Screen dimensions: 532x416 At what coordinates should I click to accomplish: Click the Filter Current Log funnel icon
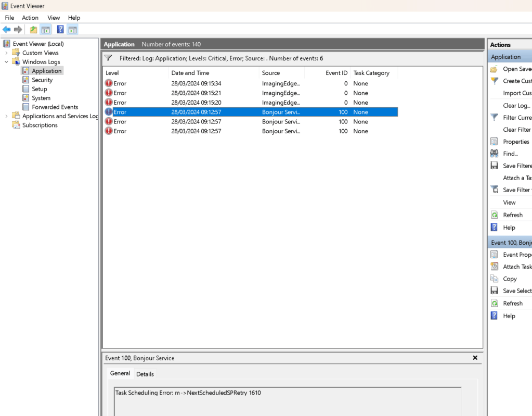coord(495,118)
